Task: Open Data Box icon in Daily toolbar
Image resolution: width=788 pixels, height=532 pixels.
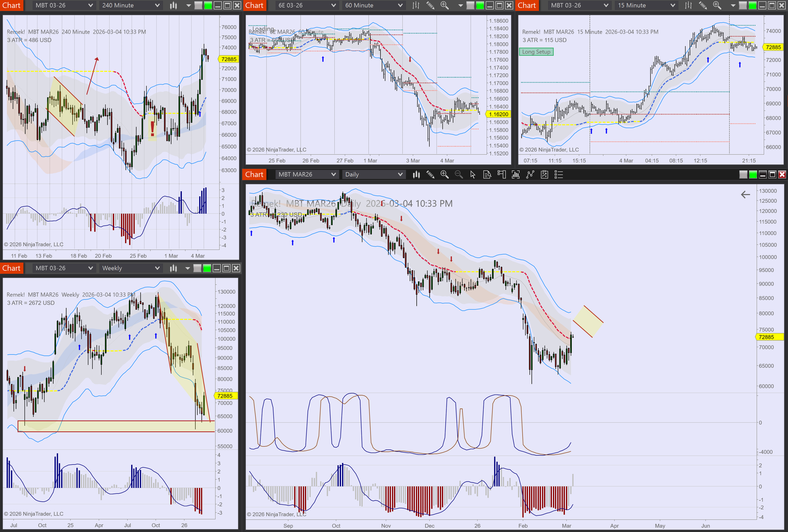Action: coord(487,175)
